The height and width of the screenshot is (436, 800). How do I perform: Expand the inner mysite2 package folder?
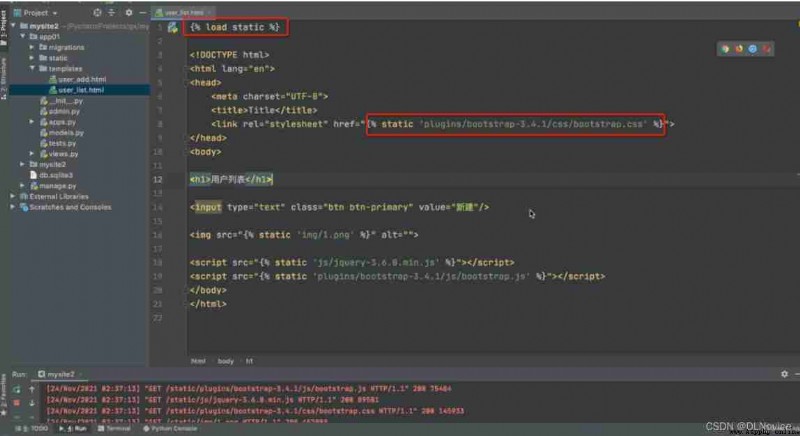(22, 164)
